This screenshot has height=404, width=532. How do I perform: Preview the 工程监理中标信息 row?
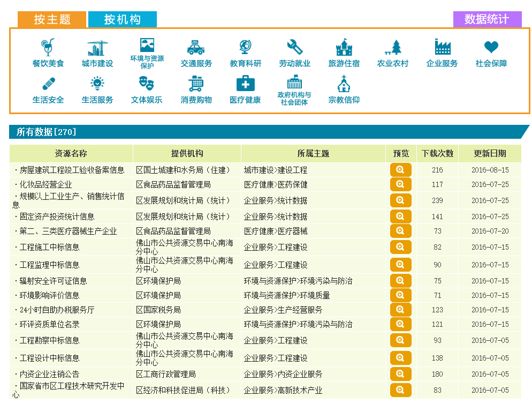pos(401,265)
